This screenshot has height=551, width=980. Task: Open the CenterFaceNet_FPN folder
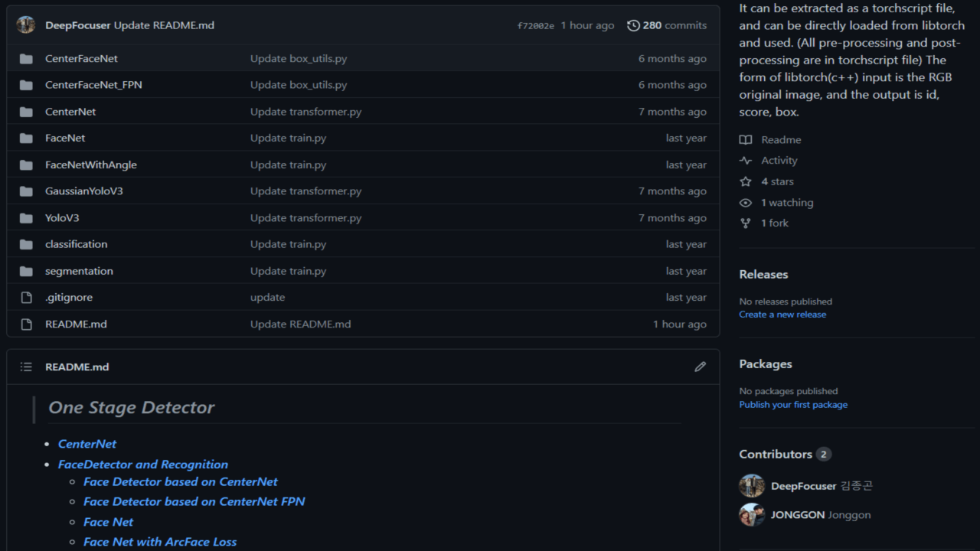pyautogui.click(x=93, y=85)
